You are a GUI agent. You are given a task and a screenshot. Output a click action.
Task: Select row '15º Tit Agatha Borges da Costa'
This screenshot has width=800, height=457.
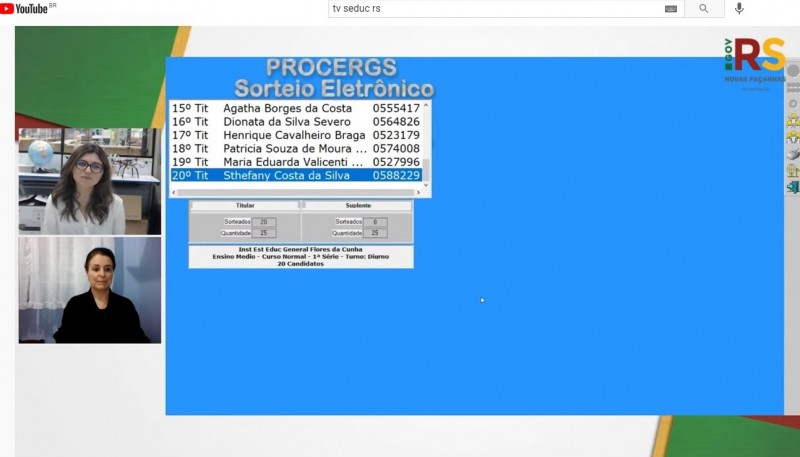296,108
